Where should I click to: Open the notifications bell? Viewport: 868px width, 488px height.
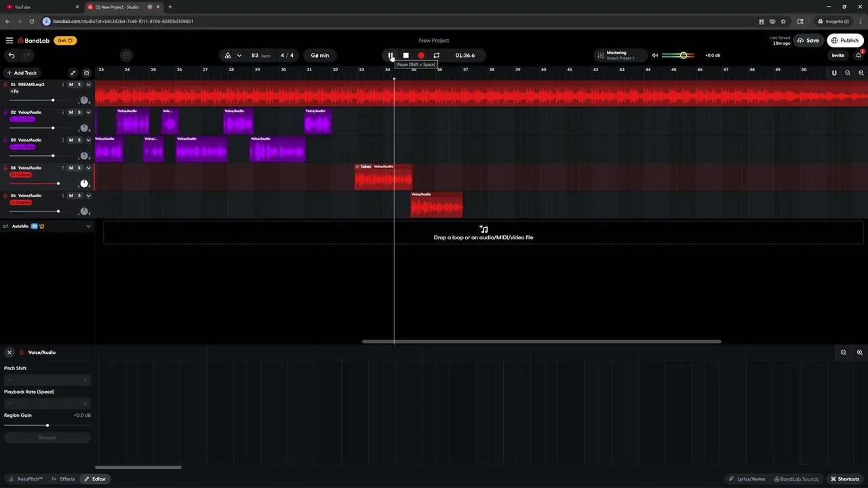(x=859, y=56)
